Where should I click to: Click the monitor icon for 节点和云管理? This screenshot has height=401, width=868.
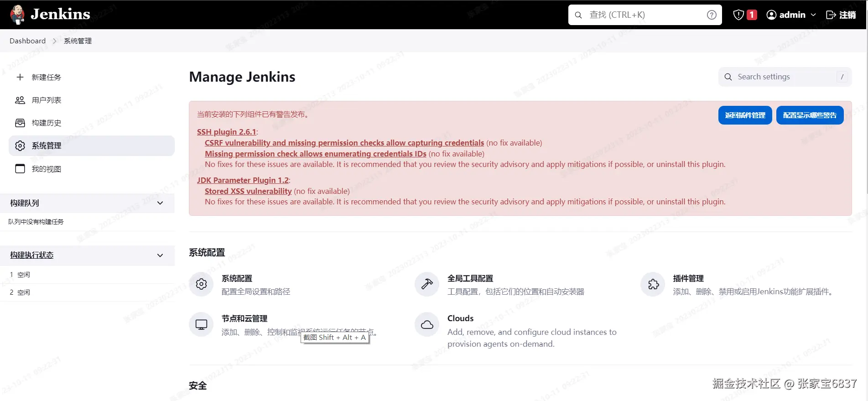click(x=201, y=324)
